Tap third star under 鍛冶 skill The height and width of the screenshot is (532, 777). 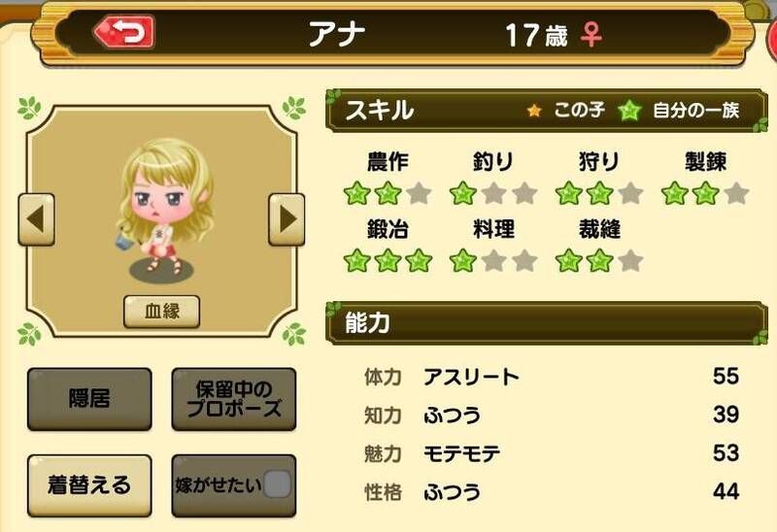pos(420,260)
